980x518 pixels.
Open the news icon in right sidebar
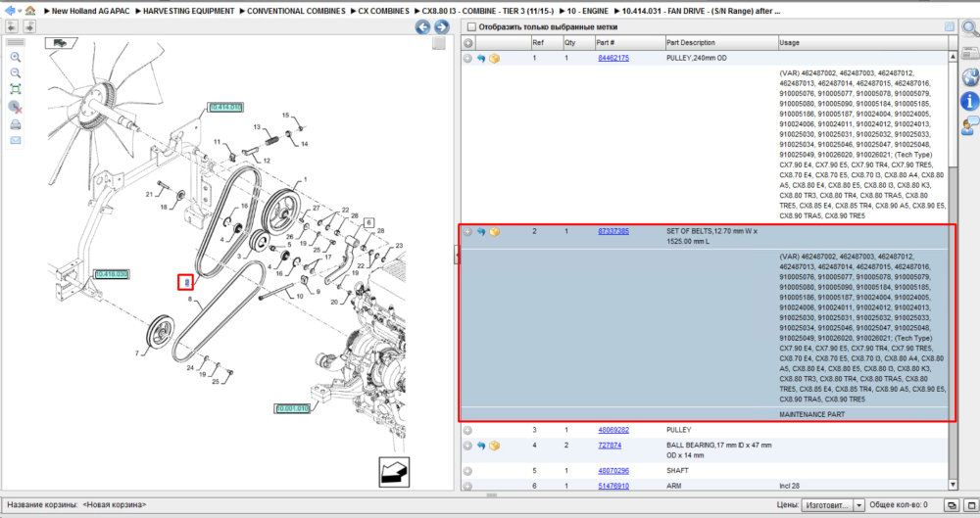pyautogui.click(x=970, y=54)
